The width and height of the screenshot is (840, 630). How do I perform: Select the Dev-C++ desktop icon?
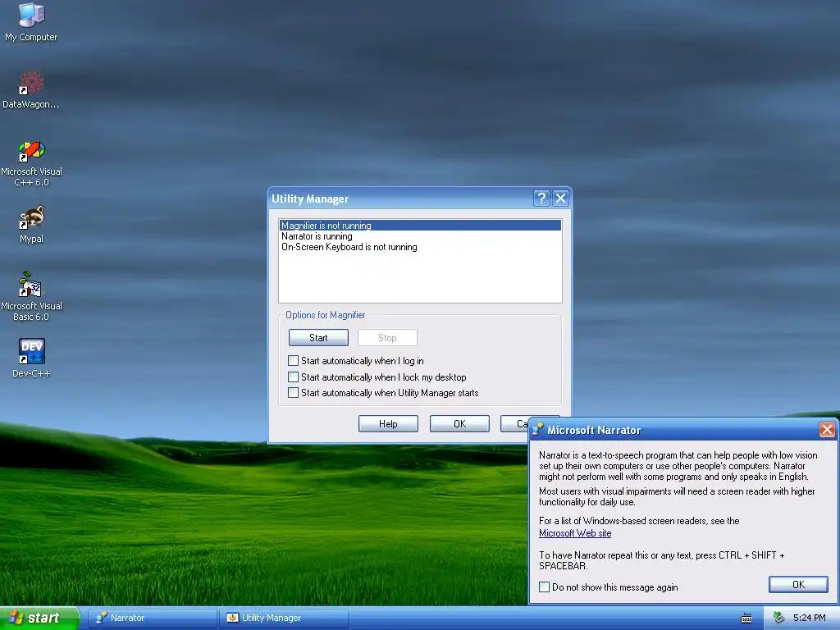(x=31, y=358)
